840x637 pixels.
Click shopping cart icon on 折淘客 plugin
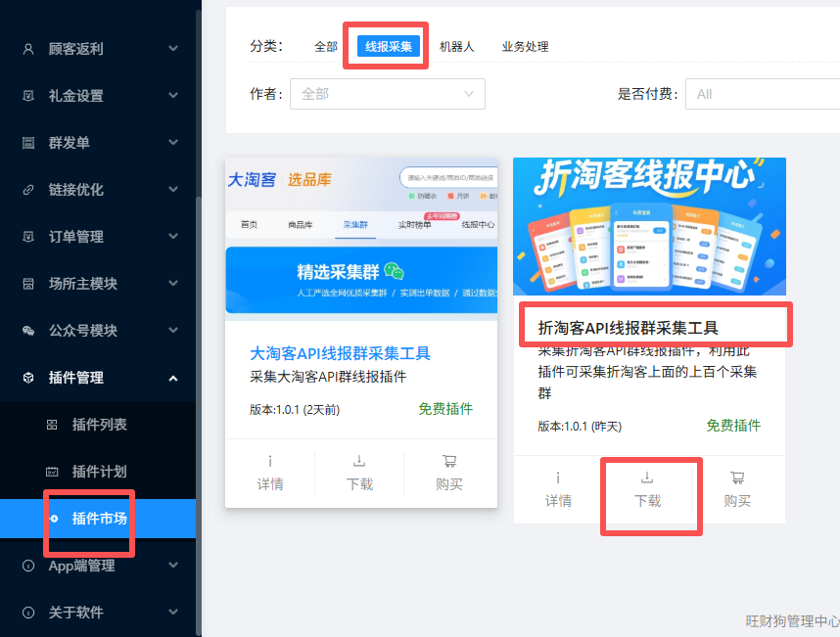point(737,478)
